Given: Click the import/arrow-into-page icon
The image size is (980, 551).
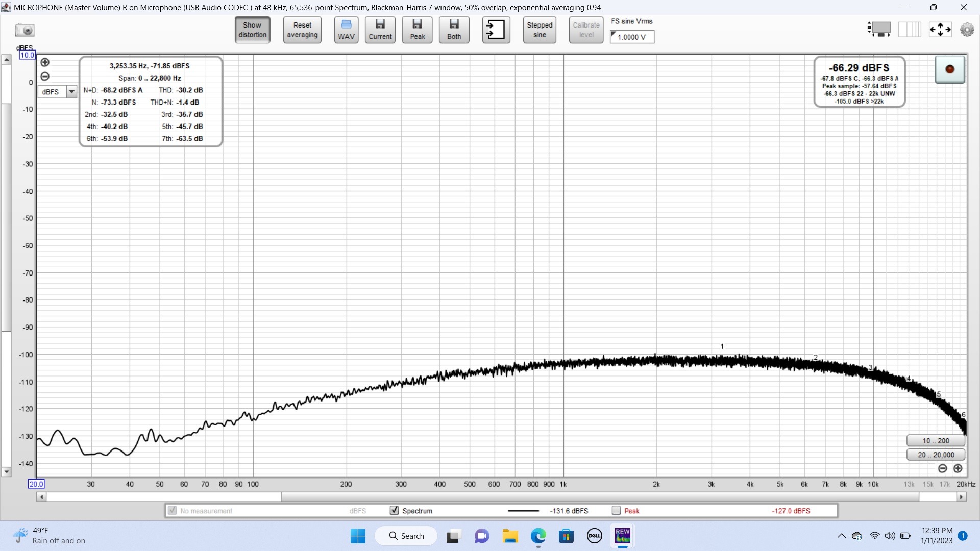Looking at the screenshot, I should point(496,30).
